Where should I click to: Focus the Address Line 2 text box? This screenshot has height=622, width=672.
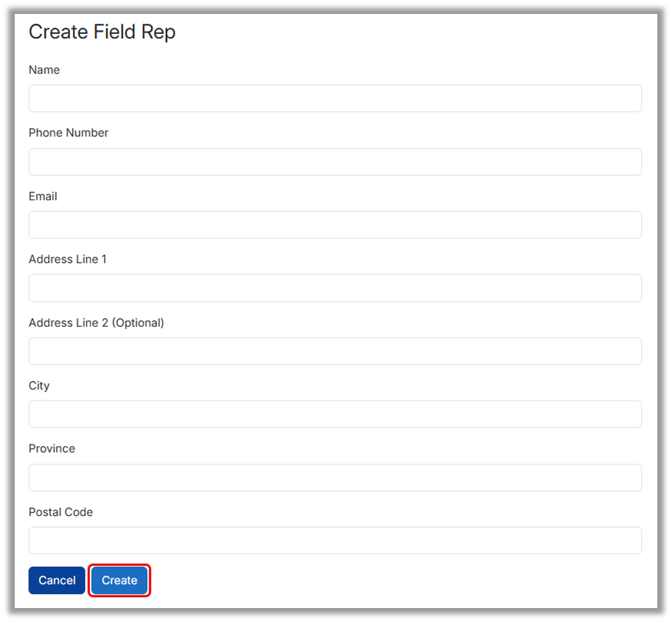(335, 351)
